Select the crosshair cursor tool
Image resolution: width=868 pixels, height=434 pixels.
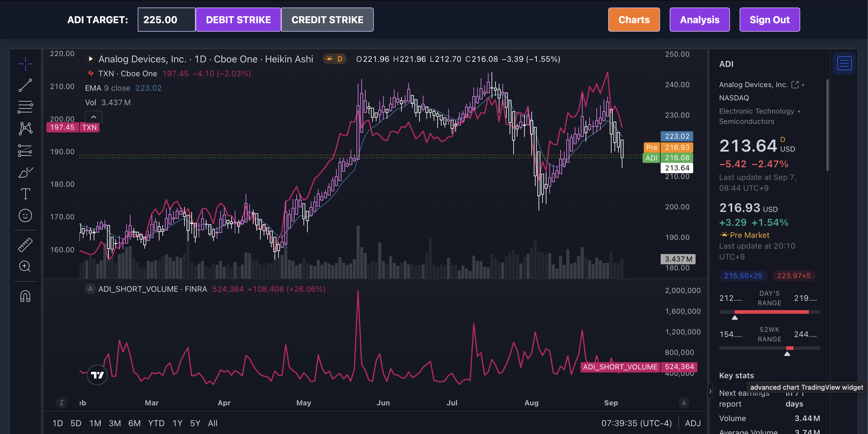point(25,64)
